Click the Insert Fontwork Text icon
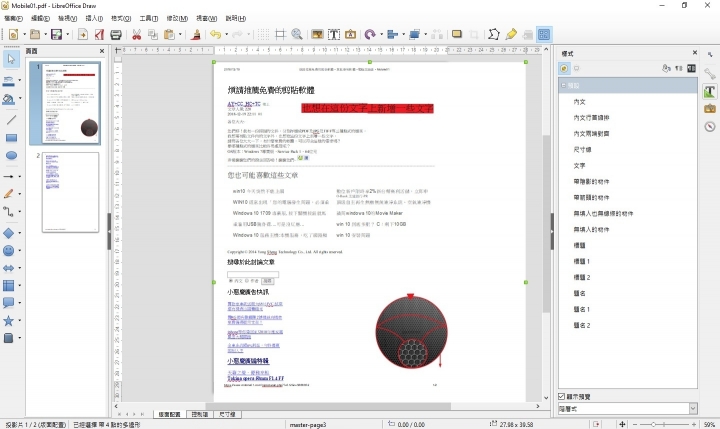 click(x=350, y=34)
